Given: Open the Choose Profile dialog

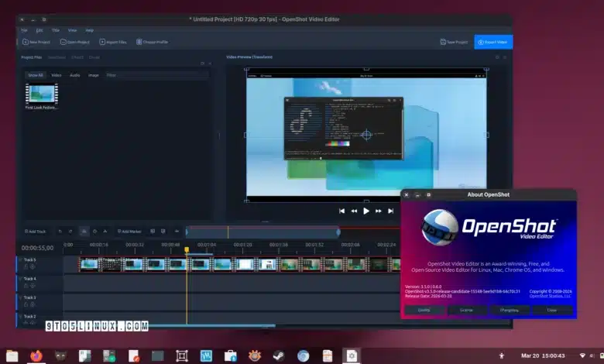Looking at the screenshot, I should [152, 42].
